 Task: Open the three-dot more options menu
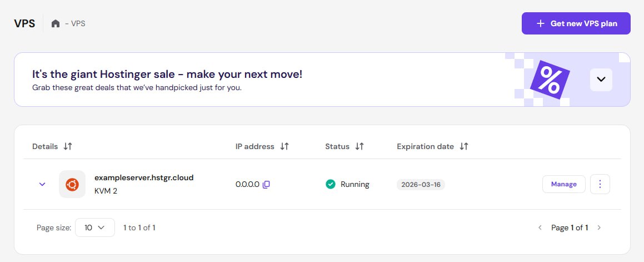(x=600, y=184)
